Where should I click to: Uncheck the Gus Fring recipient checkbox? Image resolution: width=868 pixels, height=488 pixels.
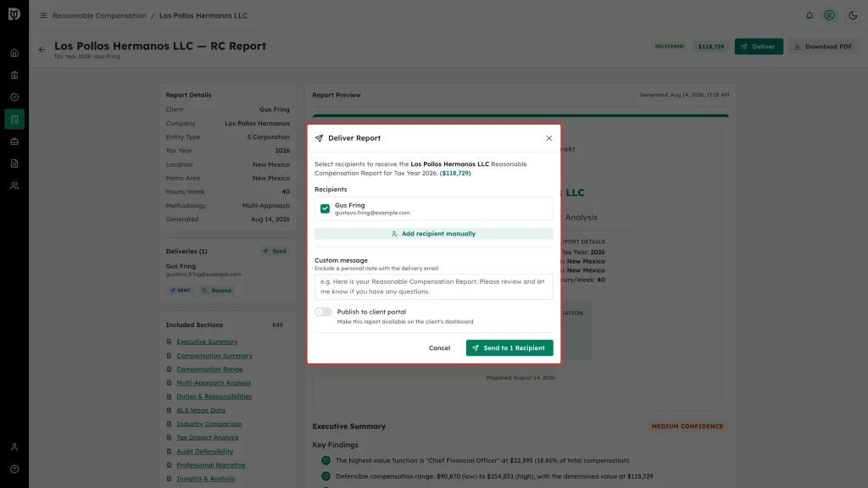tap(325, 208)
